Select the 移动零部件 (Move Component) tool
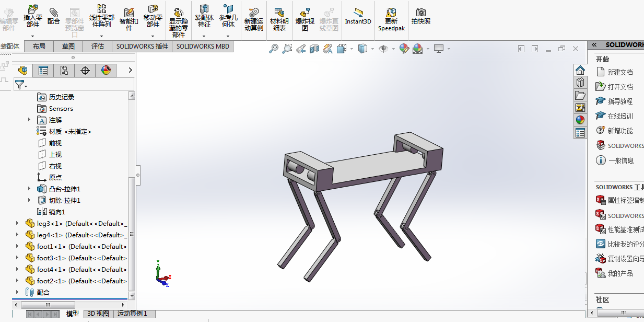Viewport: 644px width, 322px height. click(x=153, y=15)
